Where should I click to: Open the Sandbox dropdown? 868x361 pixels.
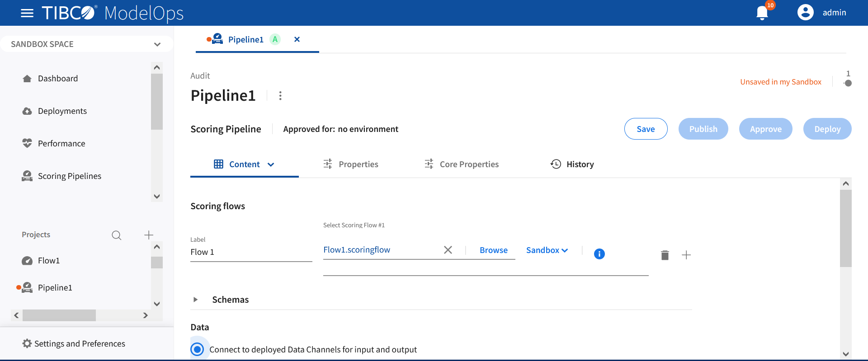(547, 250)
